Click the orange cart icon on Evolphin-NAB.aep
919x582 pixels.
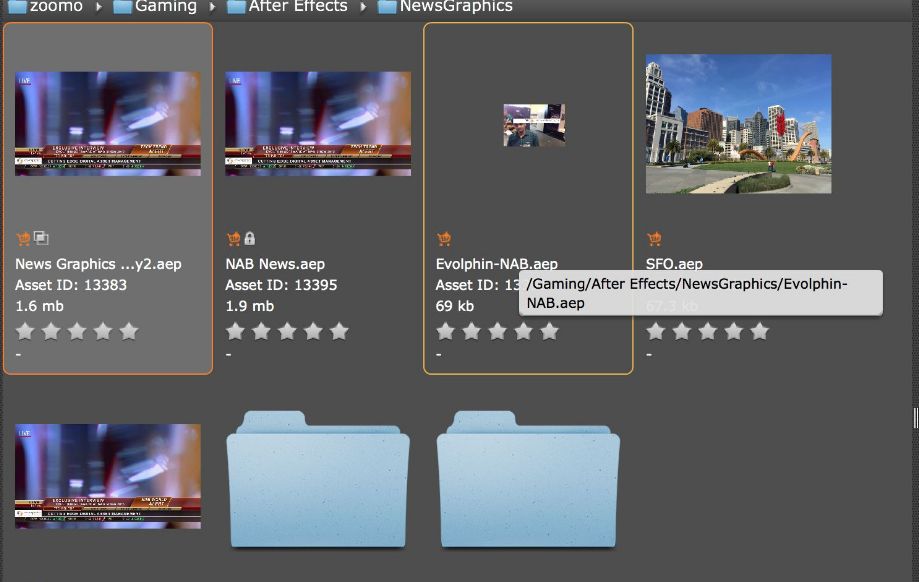444,239
